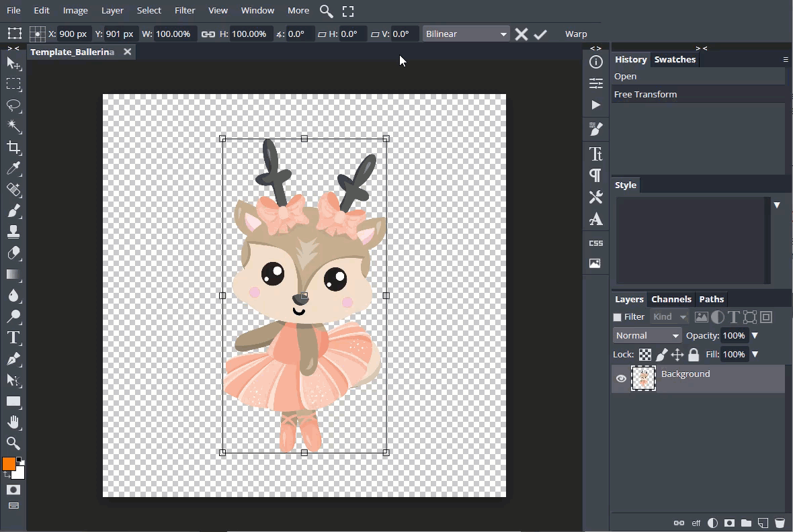Expand the layer Opacity slider arrow
Screen dimensions: 793x532
click(x=755, y=336)
